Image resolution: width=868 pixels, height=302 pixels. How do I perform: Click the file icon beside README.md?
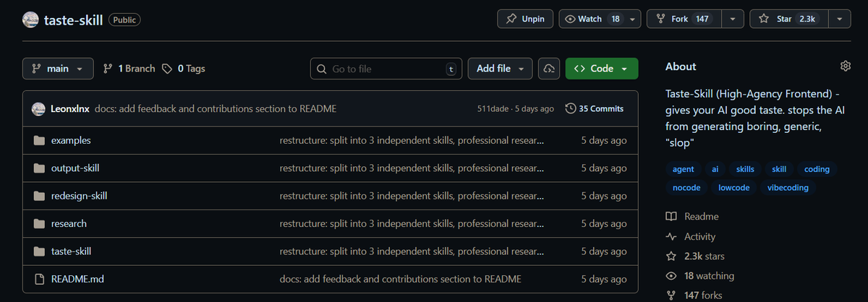(x=39, y=279)
